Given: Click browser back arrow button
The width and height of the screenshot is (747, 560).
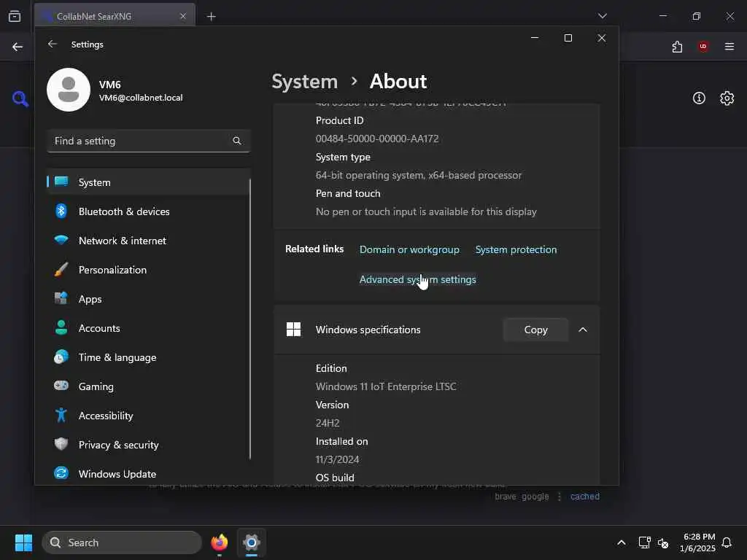Looking at the screenshot, I should pyautogui.click(x=18, y=47).
